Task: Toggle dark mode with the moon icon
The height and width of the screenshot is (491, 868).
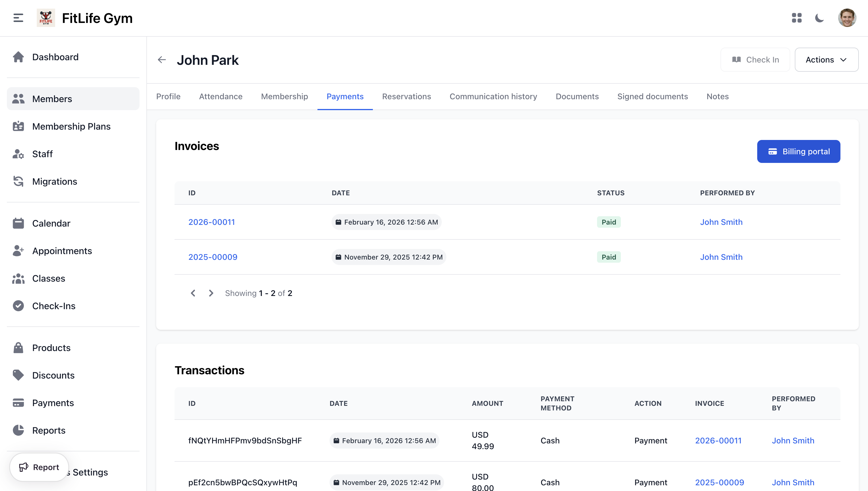Action: coord(820,18)
